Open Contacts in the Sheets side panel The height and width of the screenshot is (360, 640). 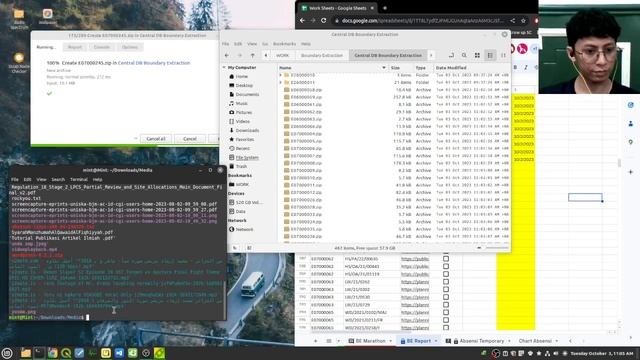[x=631, y=123]
